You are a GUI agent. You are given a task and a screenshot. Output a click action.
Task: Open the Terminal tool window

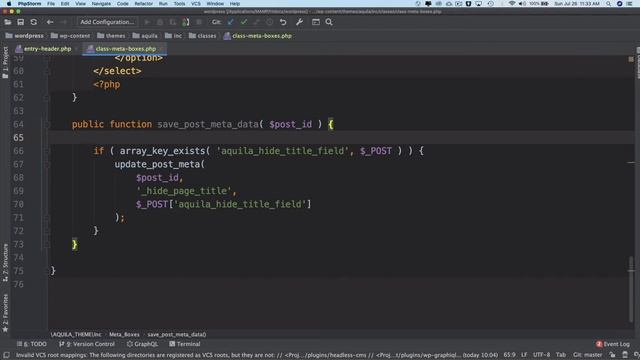click(x=184, y=344)
